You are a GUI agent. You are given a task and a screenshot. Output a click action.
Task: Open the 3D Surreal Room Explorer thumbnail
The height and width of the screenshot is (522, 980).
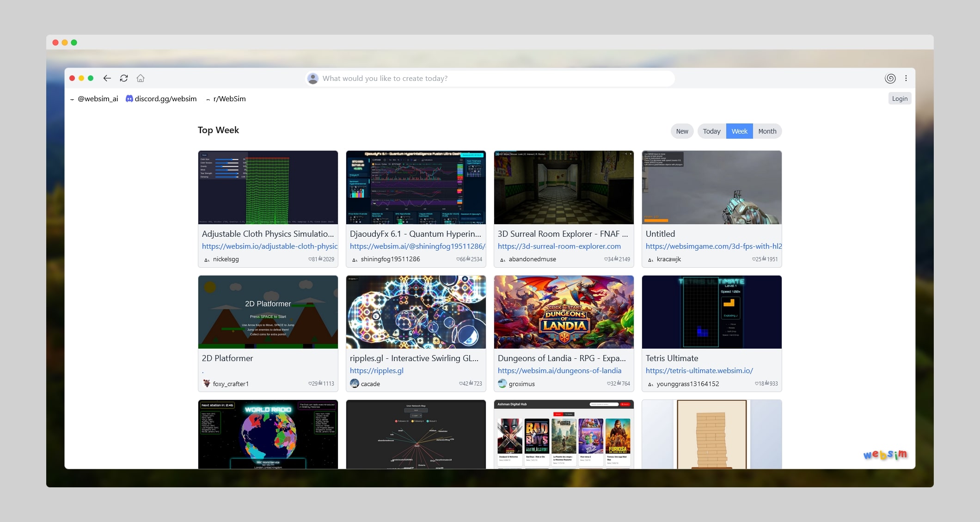(x=564, y=187)
